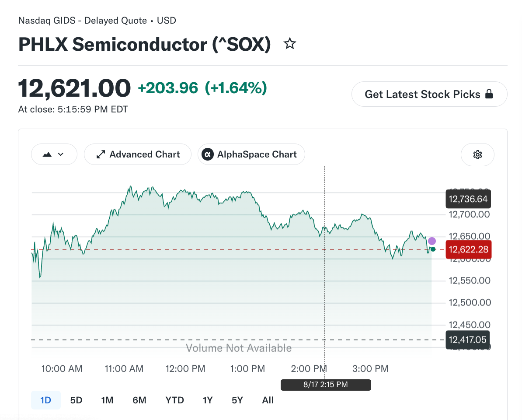This screenshot has width=522, height=420.
Task: Open chart settings gear icon
Action: (477, 154)
